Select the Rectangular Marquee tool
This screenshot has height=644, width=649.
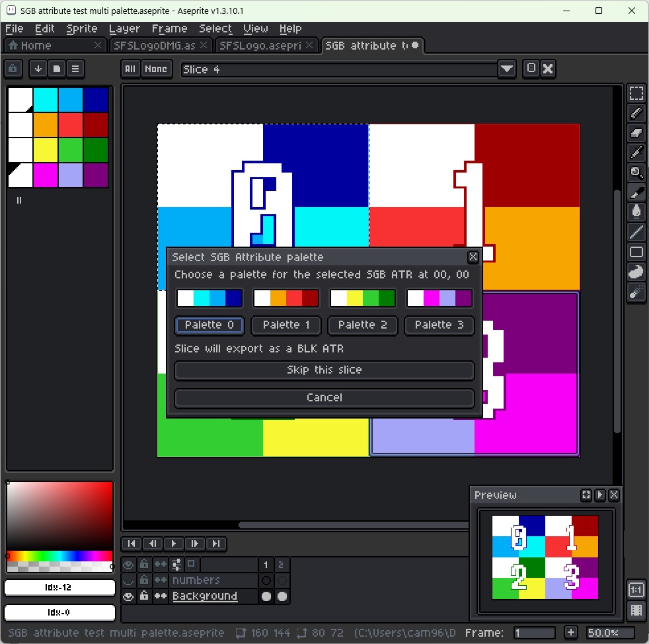(636, 93)
